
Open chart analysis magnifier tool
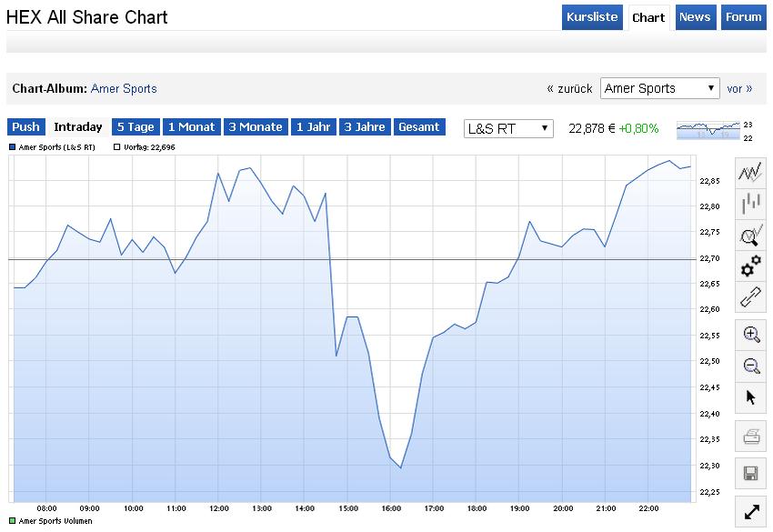(x=751, y=236)
